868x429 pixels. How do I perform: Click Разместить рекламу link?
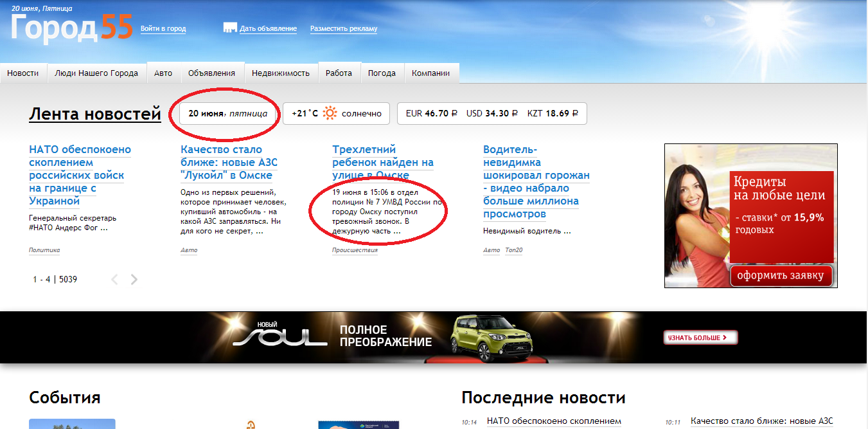(x=344, y=29)
